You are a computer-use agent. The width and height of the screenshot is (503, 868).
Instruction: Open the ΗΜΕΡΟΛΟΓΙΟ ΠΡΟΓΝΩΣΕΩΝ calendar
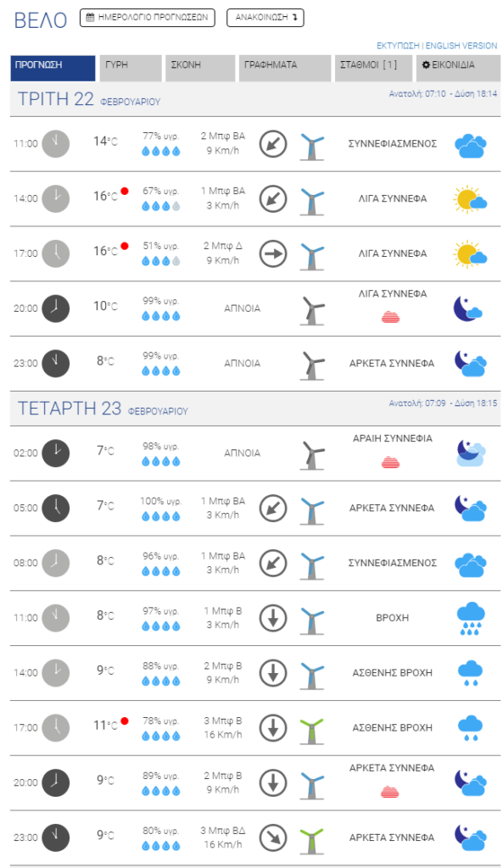coord(148,18)
